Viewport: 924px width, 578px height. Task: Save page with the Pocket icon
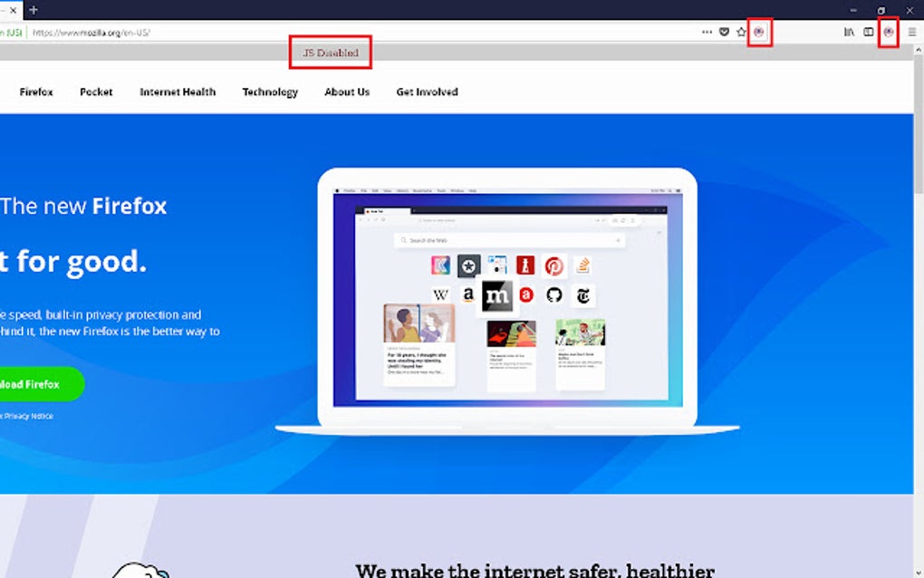(724, 32)
